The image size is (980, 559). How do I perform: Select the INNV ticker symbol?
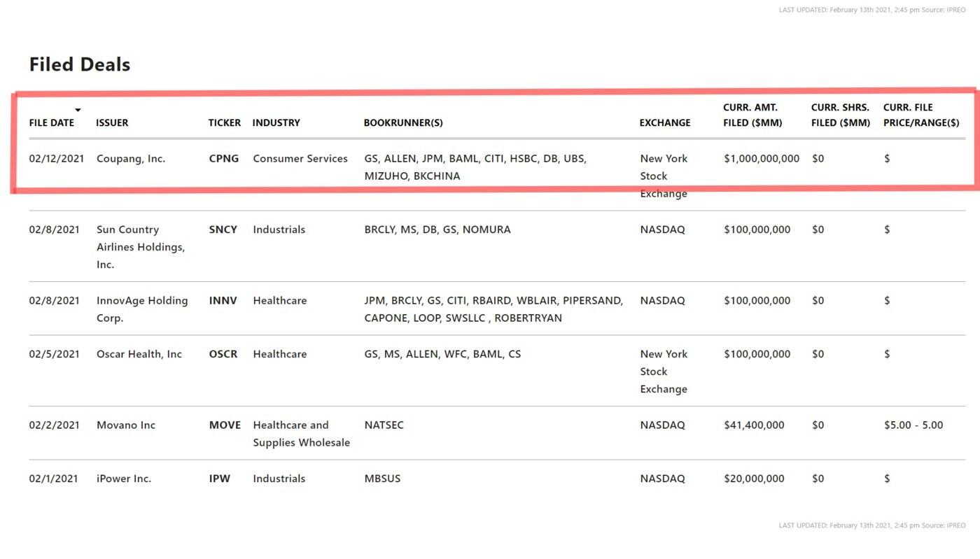[x=223, y=301]
